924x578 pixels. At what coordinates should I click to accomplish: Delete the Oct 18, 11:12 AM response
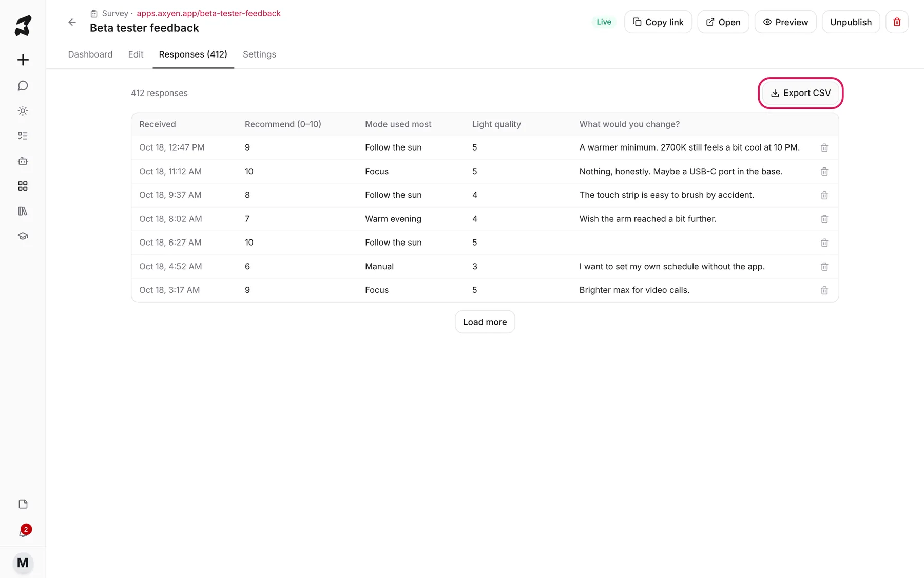(x=824, y=172)
